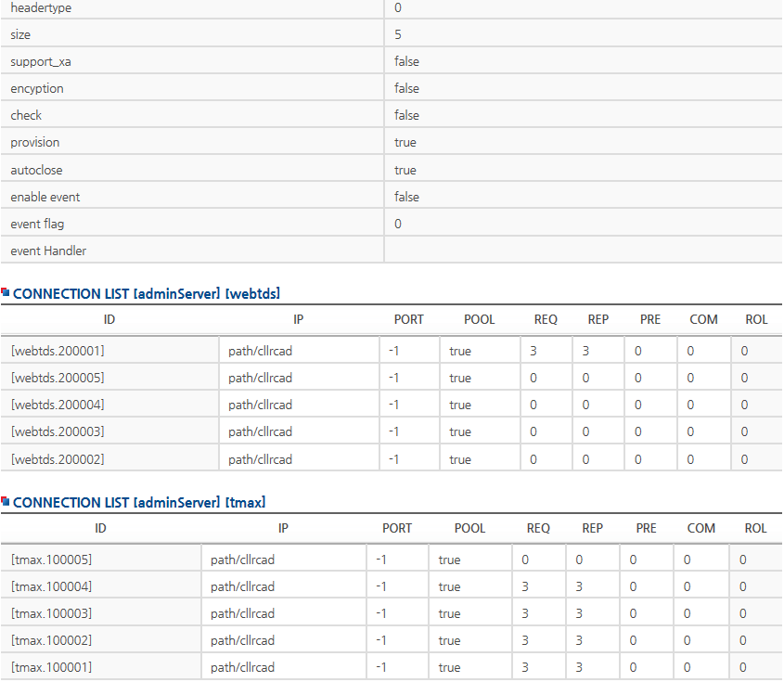Select the [webtds.200001] connection row ID
The image size is (784, 682).
click(x=58, y=351)
